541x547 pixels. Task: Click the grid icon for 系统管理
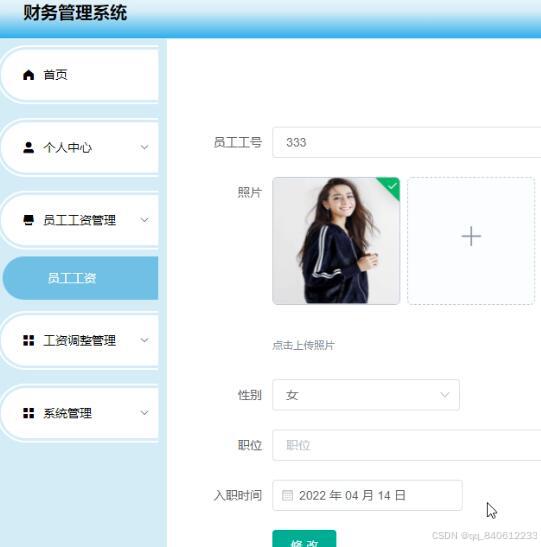(28, 413)
